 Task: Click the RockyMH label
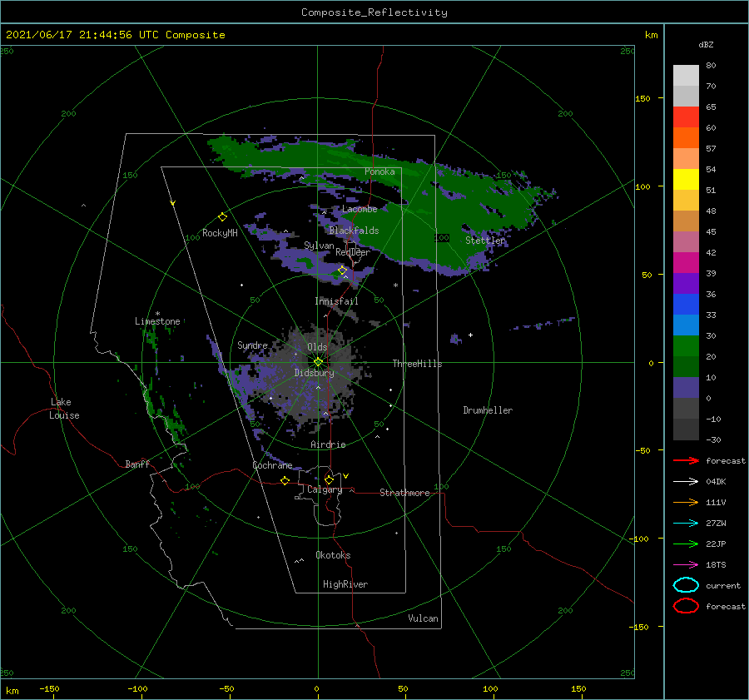pyautogui.click(x=220, y=233)
